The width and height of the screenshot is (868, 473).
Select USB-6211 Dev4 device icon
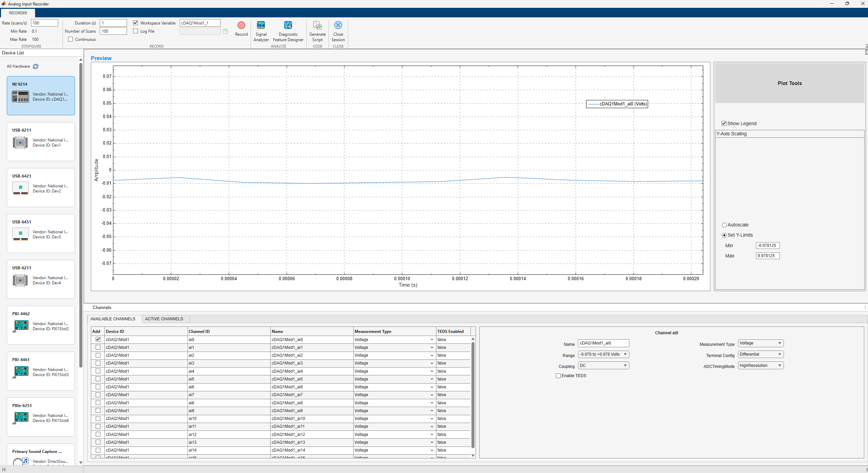click(20, 280)
